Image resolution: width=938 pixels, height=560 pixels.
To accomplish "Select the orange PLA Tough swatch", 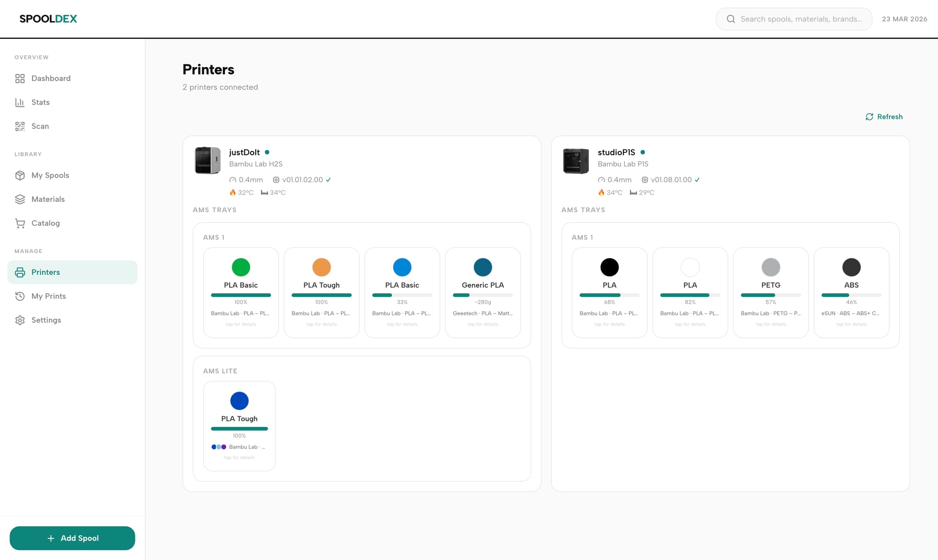I will tap(321, 267).
